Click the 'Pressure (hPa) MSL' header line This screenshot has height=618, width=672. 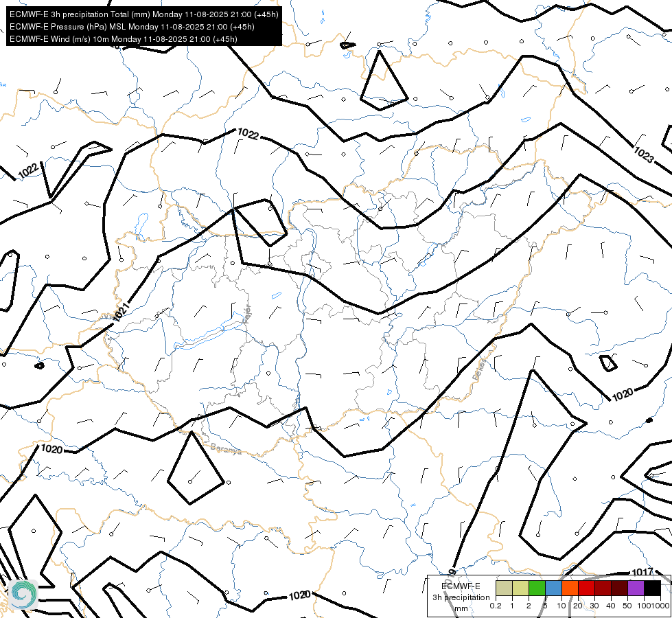pyautogui.click(x=132, y=27)
